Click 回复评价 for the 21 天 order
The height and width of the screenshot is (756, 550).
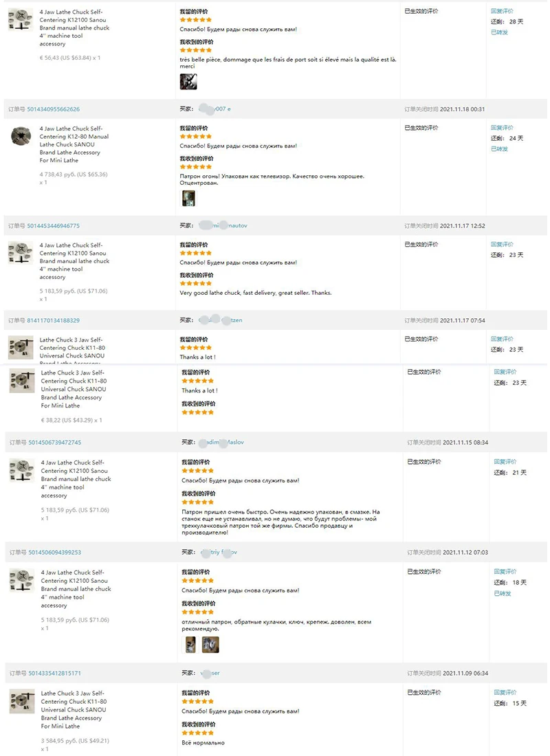(505, 462)
